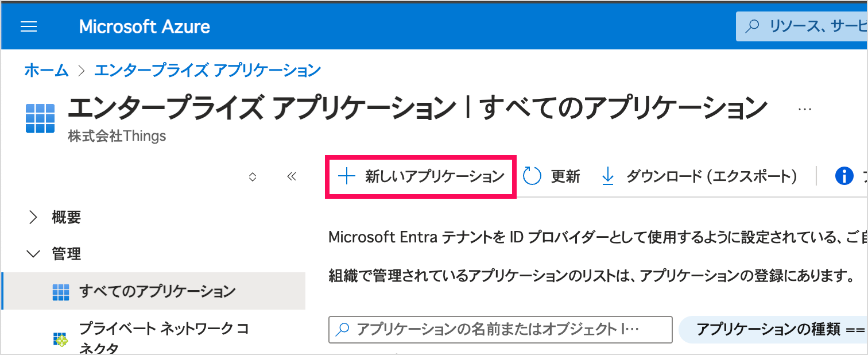Go to ホーム breadcrumb link
The width and height of the screenshot is (868, 355).
(x=46, y=71)
